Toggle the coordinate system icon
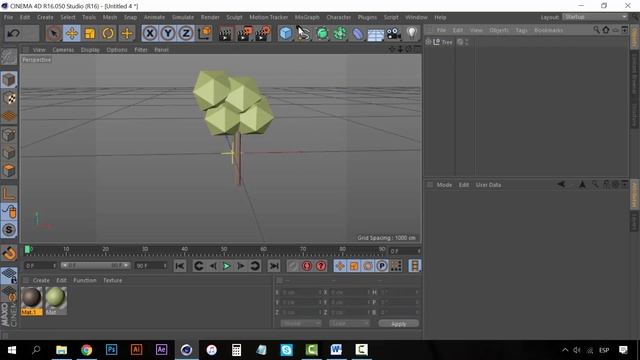This screenshot has height=360, width=640. 204,33
